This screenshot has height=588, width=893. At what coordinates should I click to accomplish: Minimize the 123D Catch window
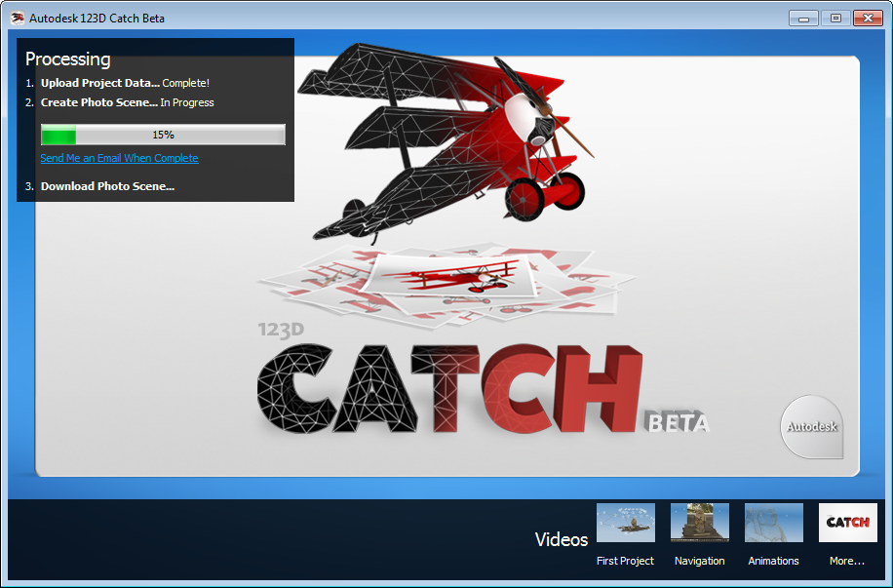coord(803,18)
